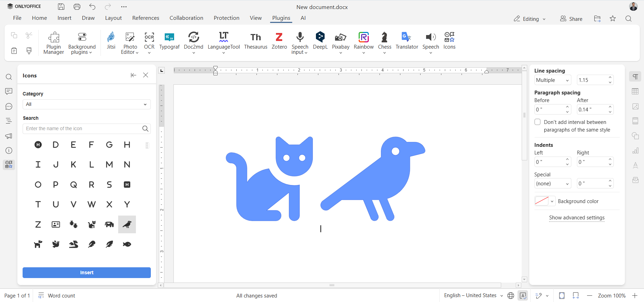Switch to the Insert tab

(x=64, y=18)
